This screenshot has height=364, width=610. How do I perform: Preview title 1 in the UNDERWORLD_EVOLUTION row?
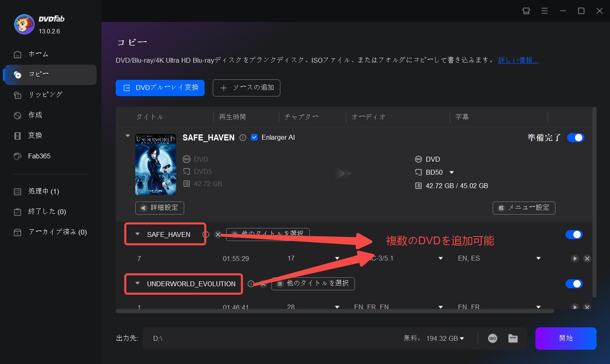(x=575, y=307)
